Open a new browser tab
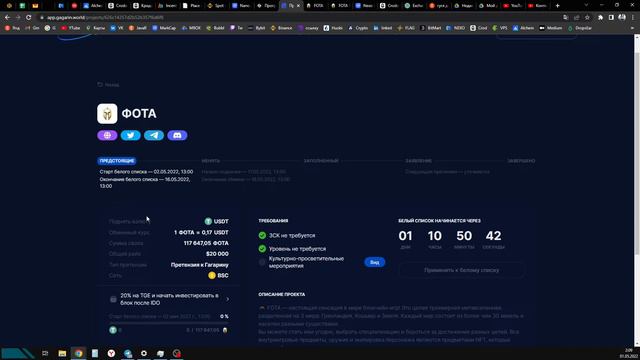Image resolution: width=640 pixels, height=360 pixels. click(x=558, y=6)
